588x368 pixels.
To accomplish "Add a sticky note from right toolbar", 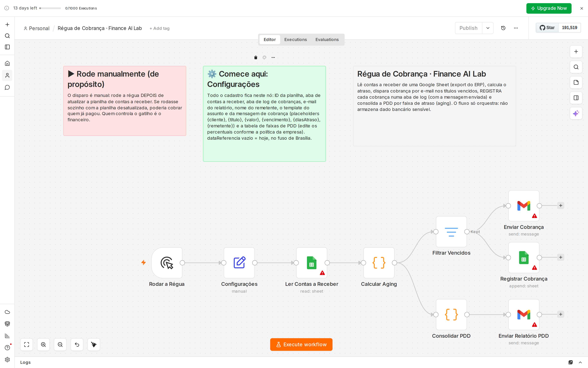I will click(x=576, y=82).
